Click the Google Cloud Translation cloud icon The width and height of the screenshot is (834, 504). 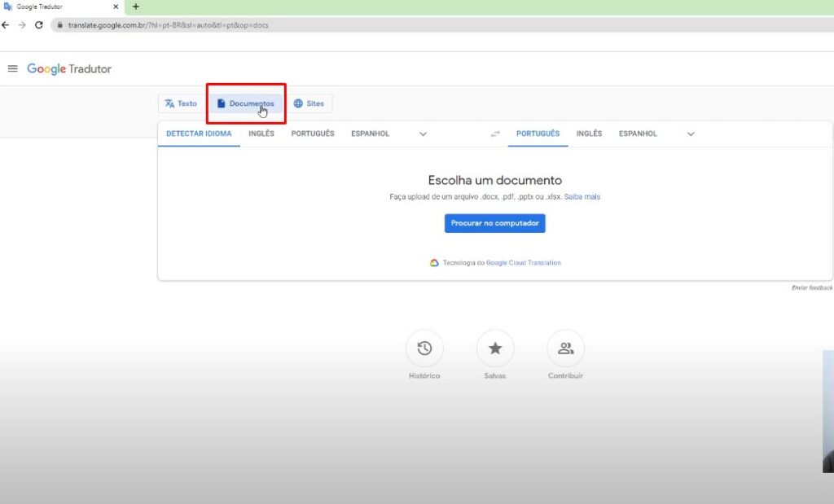click(x=432, y=262)
